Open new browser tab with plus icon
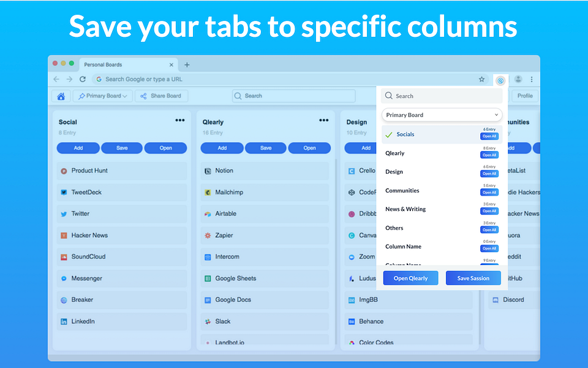588x368 pixels. [187, 65]
